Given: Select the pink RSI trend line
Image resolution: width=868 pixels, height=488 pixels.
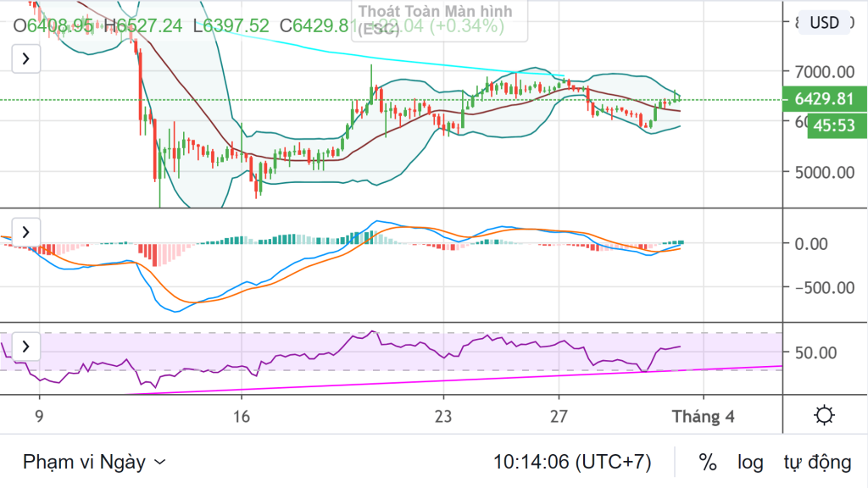Looking at the screenshot, I should click(509, 378).
